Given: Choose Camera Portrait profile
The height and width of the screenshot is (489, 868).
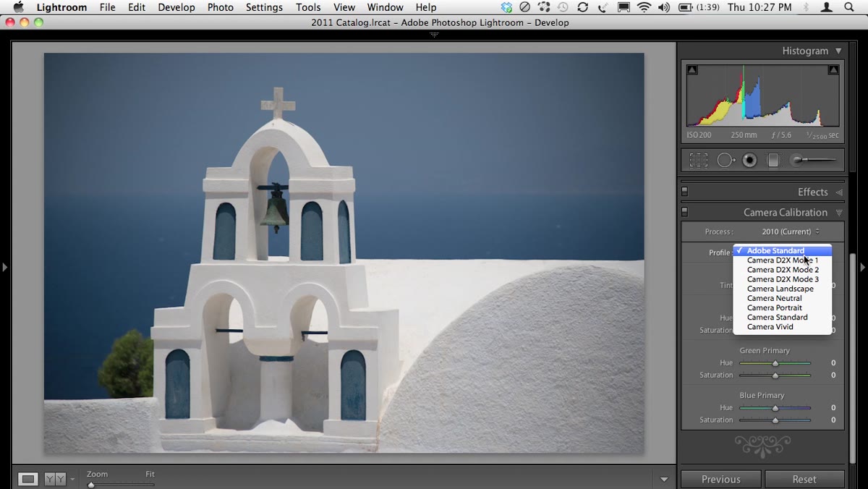Looking at the screenshot, I should (783, 307).
